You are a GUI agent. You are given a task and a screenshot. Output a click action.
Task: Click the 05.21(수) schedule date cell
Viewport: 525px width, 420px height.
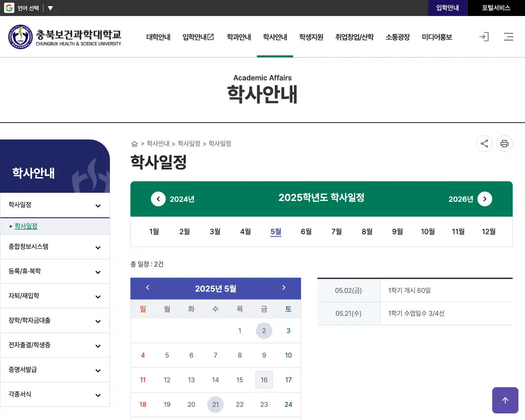349,313
